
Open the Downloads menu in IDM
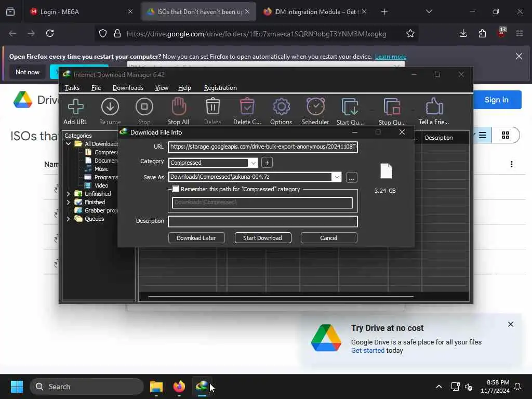(128, 88)
